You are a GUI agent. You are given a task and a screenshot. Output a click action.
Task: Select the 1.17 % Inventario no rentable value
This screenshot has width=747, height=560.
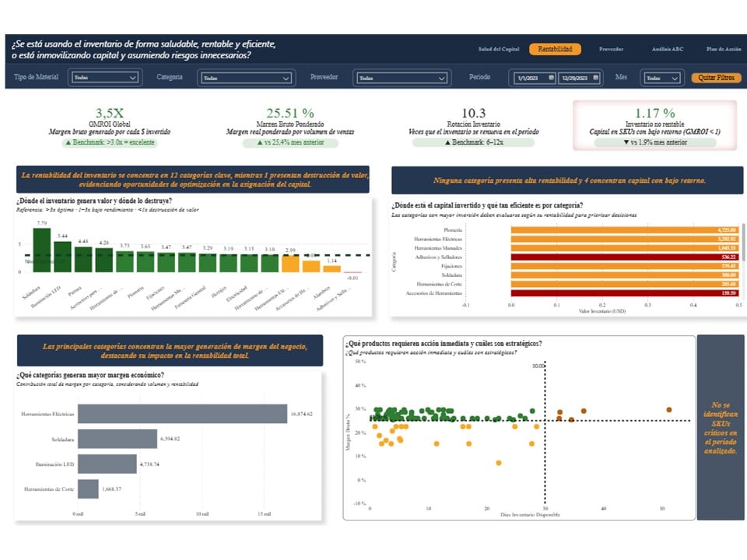pyautogui.click(x=654, y=113)
